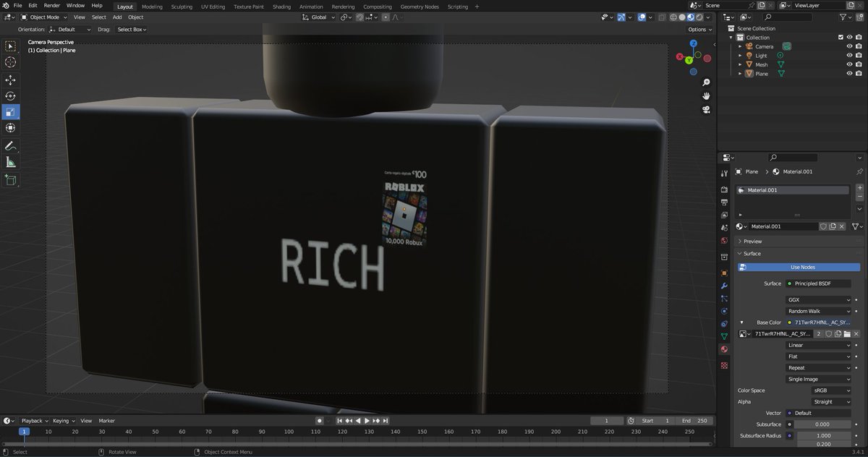Switch to Modeling workspace tab
This screenshot has height=457, width=868.
pyautogui.click(x=152, y=7)
